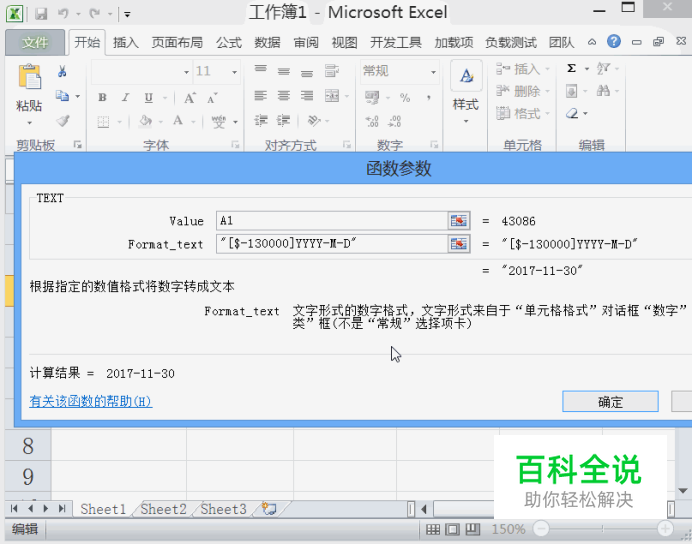692x544 pixels.
Task: Click the Decrease Decimal icon
Action: pos(395,121)
